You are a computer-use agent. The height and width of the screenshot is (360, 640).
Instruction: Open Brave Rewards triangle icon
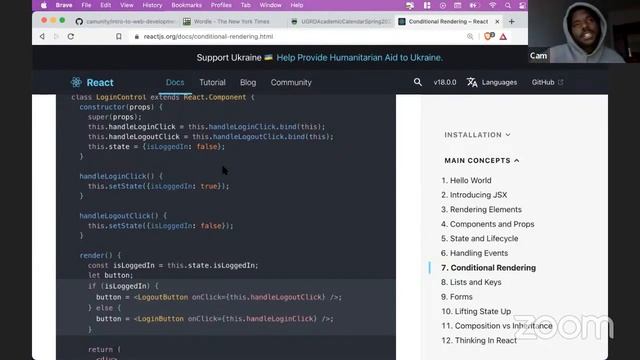tap(503, 37)
